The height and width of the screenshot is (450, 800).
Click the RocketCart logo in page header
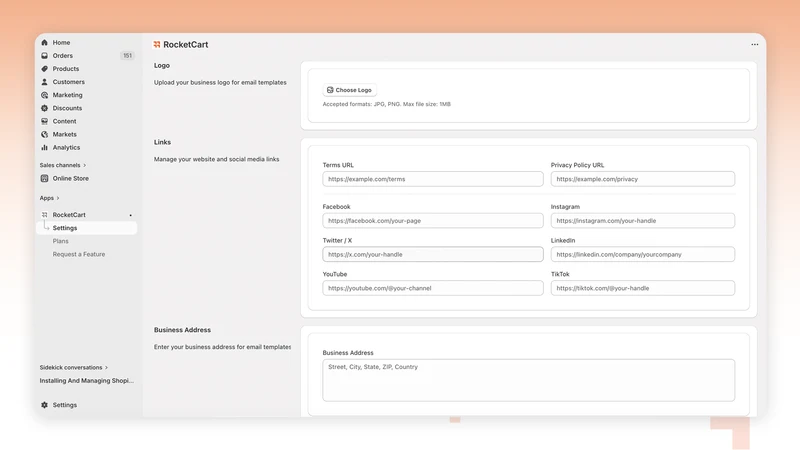coord(157,44)
